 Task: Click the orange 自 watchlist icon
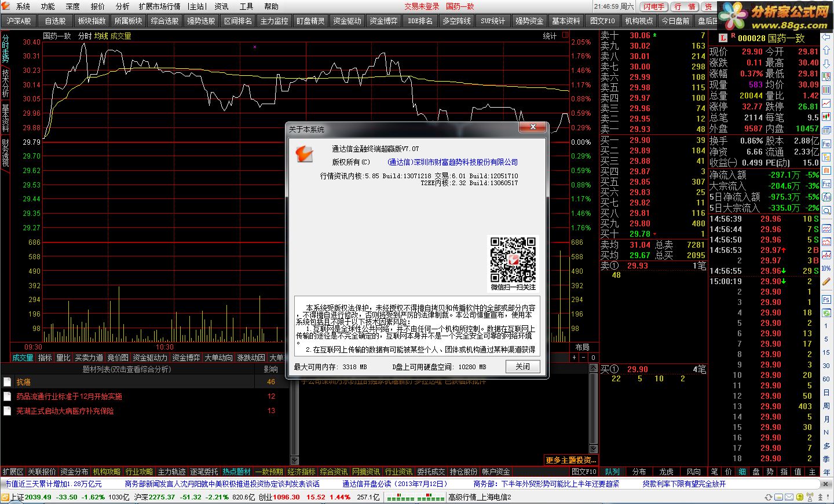click(826, 170)
